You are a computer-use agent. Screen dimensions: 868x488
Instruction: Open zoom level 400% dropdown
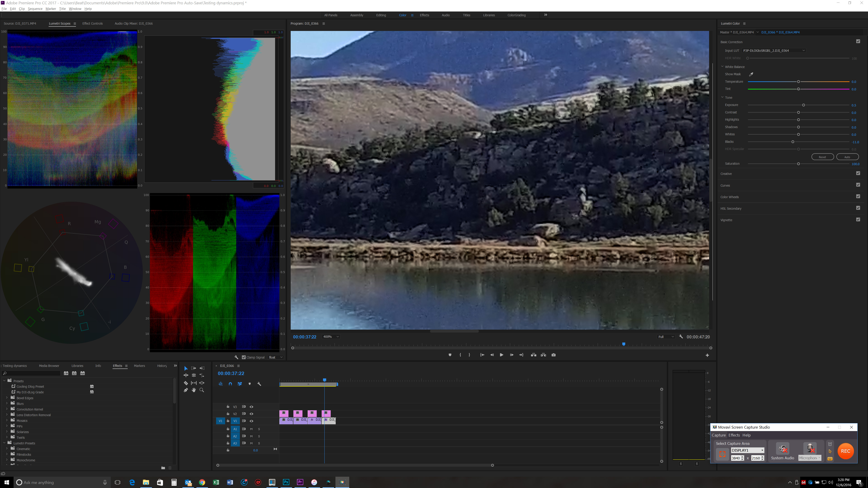(x=331, y=337)
